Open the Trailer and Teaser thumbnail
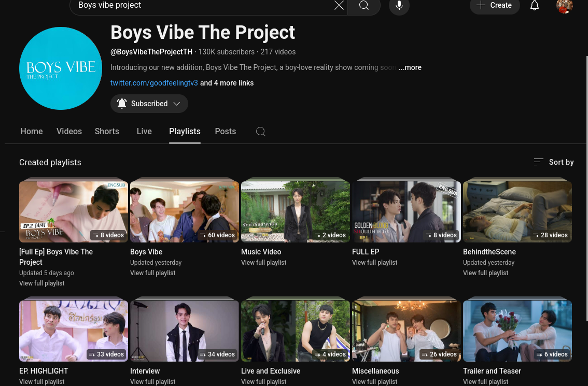588x386 pixels. pos(517,331)
